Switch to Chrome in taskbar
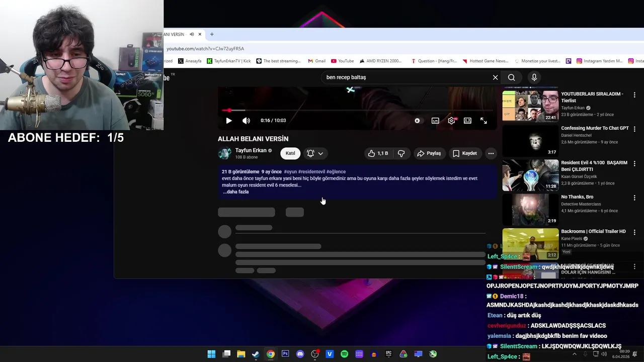644x362 pixels. coord(271,354)
